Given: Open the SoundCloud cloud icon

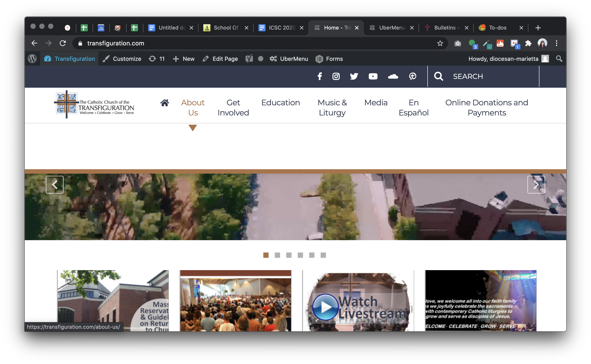Looking at the screenshot, I should click(393, 76).
